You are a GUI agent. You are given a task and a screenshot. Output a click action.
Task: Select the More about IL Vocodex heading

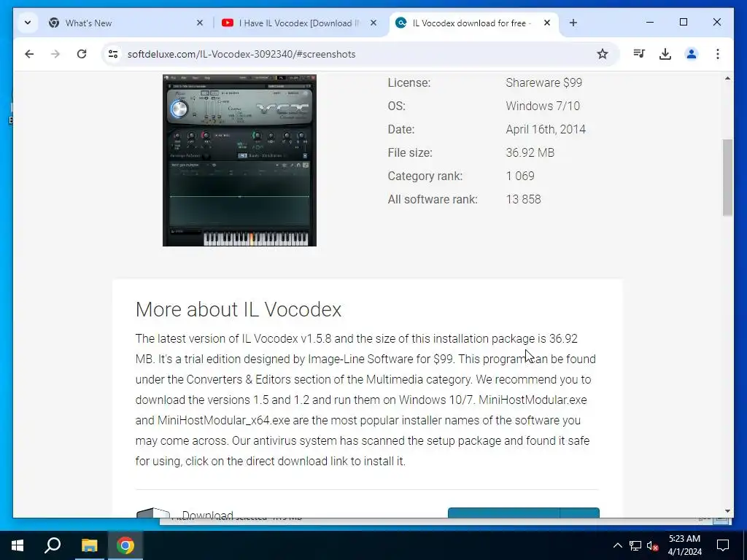(239, 309)
